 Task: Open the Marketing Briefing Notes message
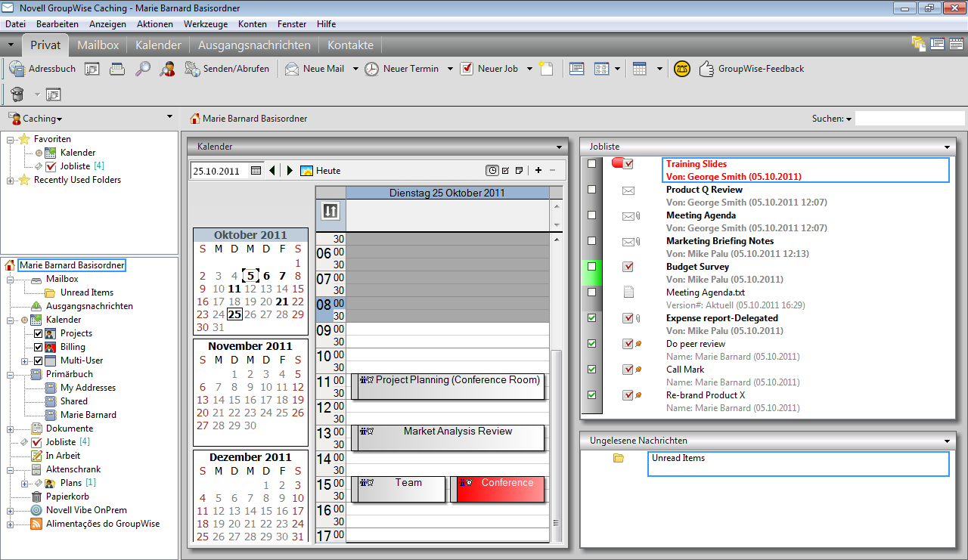(720, 241)
